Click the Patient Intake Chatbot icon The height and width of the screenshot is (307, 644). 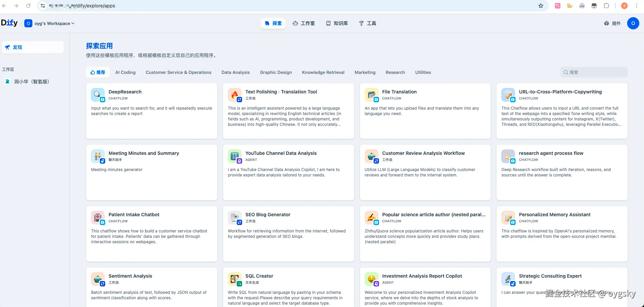(98, 218)
